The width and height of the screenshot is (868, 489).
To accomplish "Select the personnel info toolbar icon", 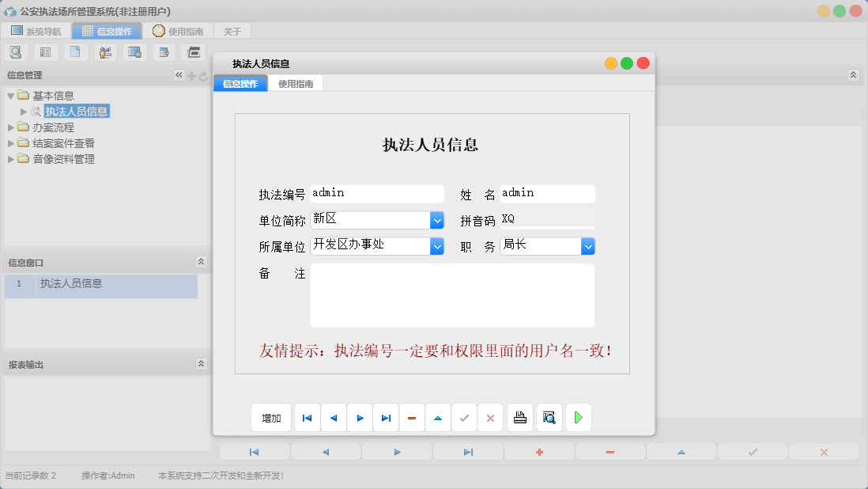I will 105,51.
